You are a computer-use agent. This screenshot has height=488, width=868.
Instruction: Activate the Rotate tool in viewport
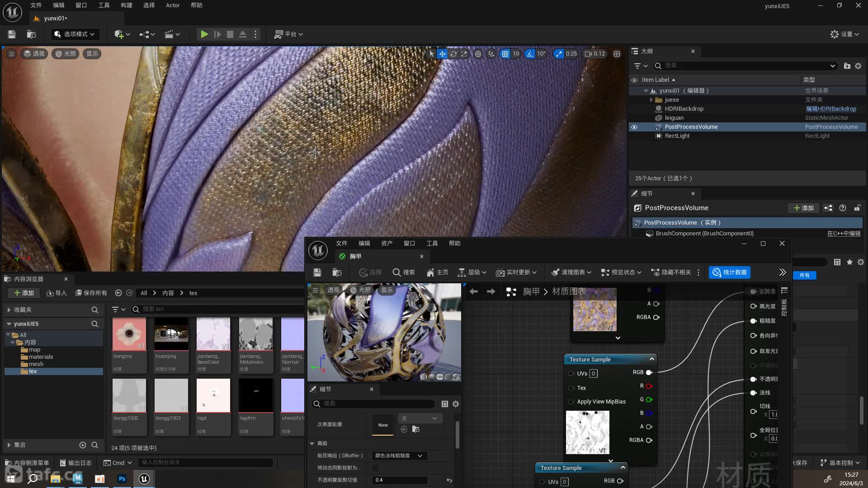click(453, 54)
